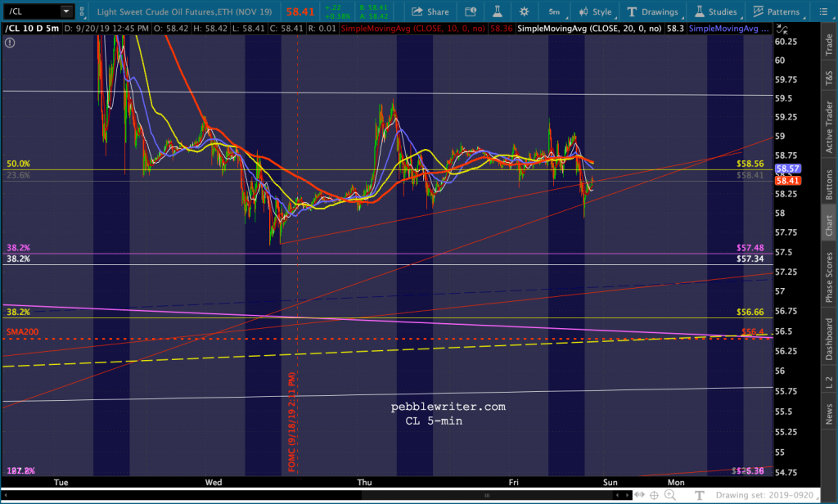Open the Drawings menu

[x=653, y=11]
